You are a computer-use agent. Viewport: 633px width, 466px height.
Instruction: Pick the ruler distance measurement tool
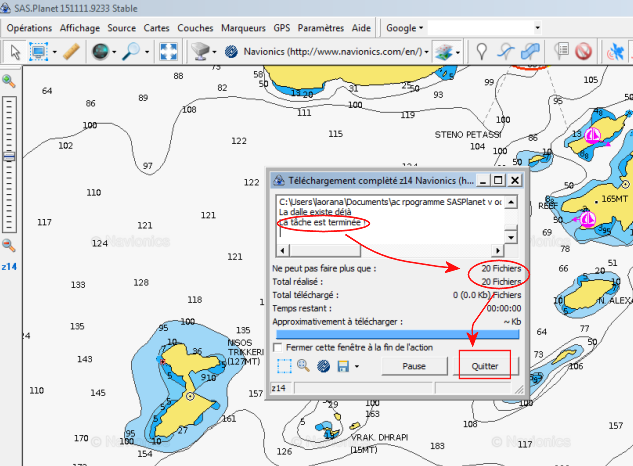coord(71,52)
